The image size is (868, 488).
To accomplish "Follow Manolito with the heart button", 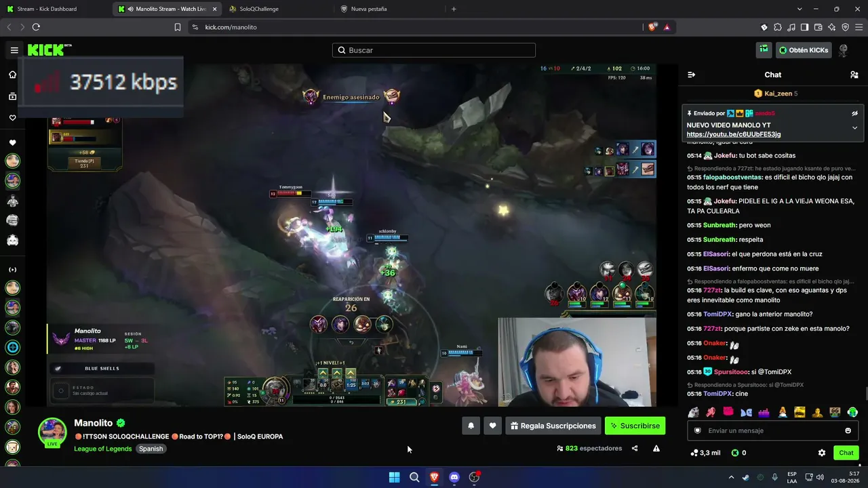I will pyautogui.click(x=493, y=426).
